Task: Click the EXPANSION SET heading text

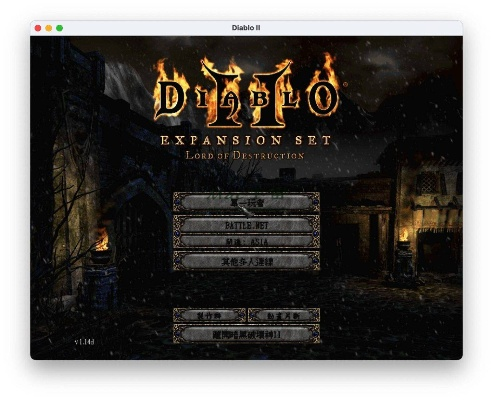Action: pos(246,140)
